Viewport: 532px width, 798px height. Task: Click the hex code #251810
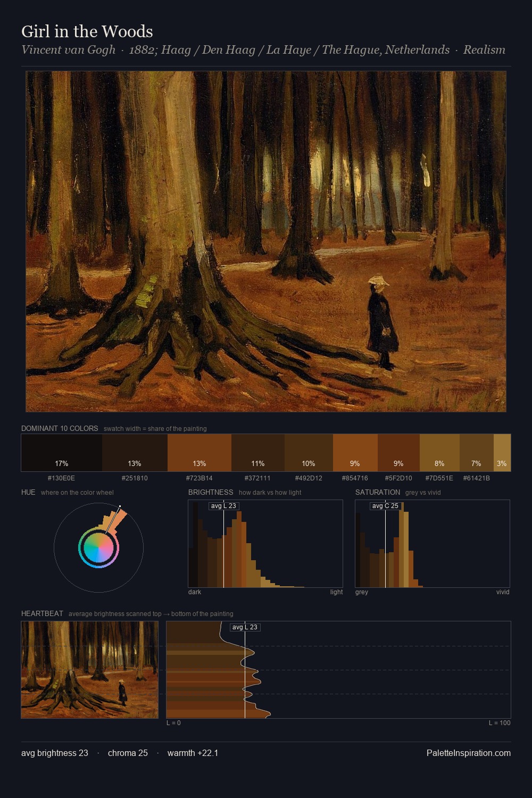pyautogui.click(x=135, y=478)
